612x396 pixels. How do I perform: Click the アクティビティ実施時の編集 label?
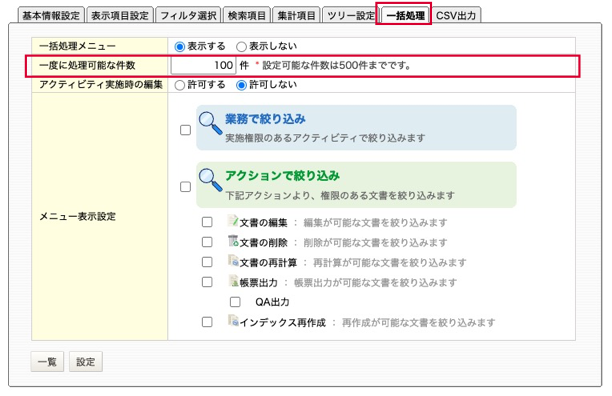point(101,85)
